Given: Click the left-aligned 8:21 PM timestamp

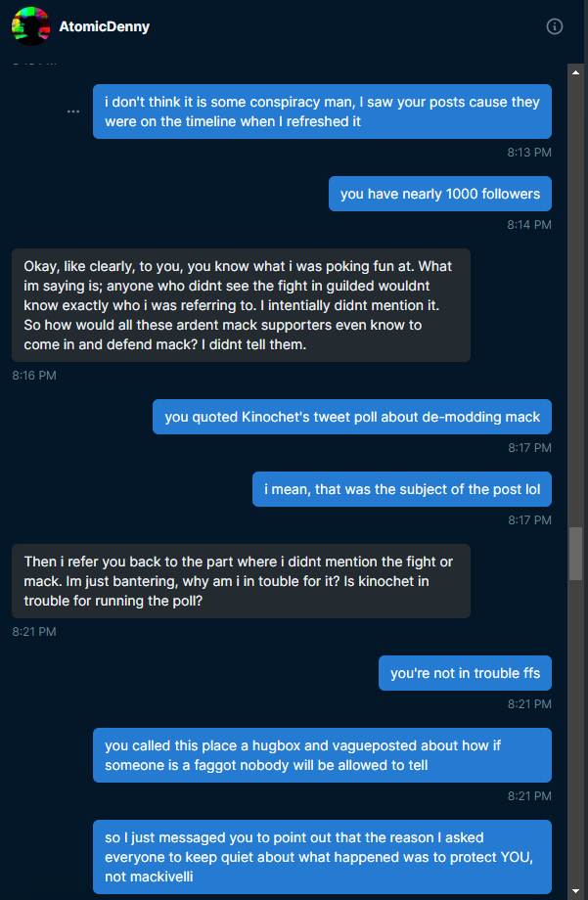Looking at the screenshot, I should 34,632.
